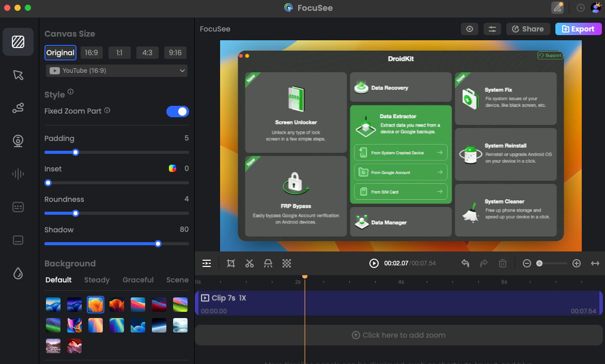Click the Fixed Zoom Part info icon

[x=107, y=110]
